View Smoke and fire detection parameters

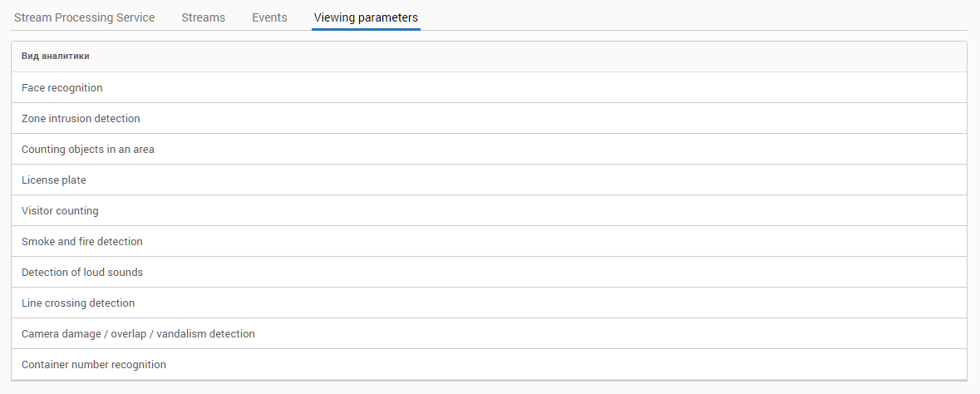[x=82, y=242]
